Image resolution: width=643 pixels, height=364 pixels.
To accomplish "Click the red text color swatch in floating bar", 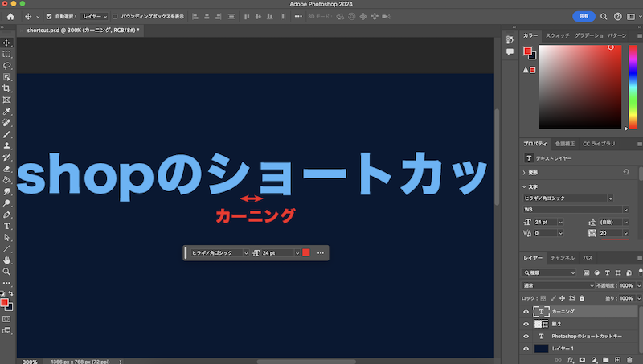I will click(306, 253).
